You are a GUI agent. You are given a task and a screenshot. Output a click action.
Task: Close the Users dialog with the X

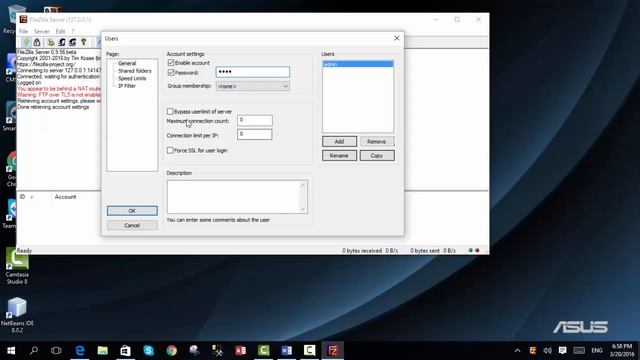point(397,38)
